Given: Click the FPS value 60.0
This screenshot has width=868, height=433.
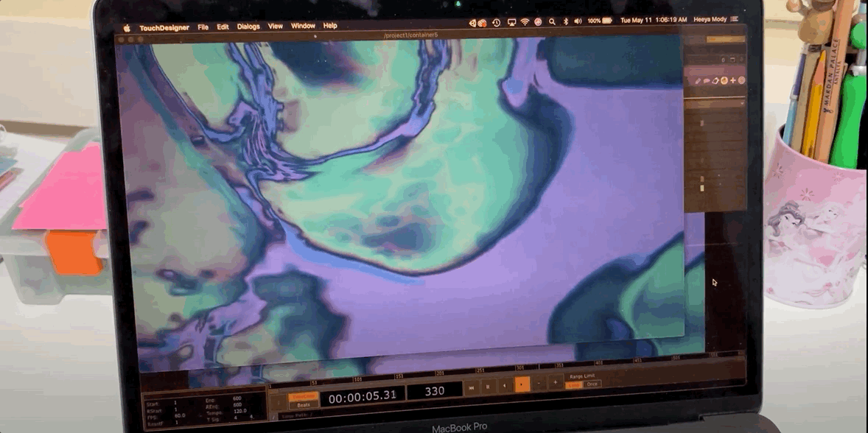Looking at the screenshot, I should (x=179, y=415).
